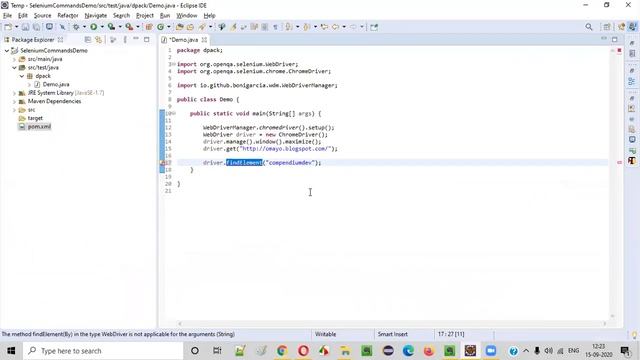Open Package Explorer View Menu icon

click(x=124, y=40)
